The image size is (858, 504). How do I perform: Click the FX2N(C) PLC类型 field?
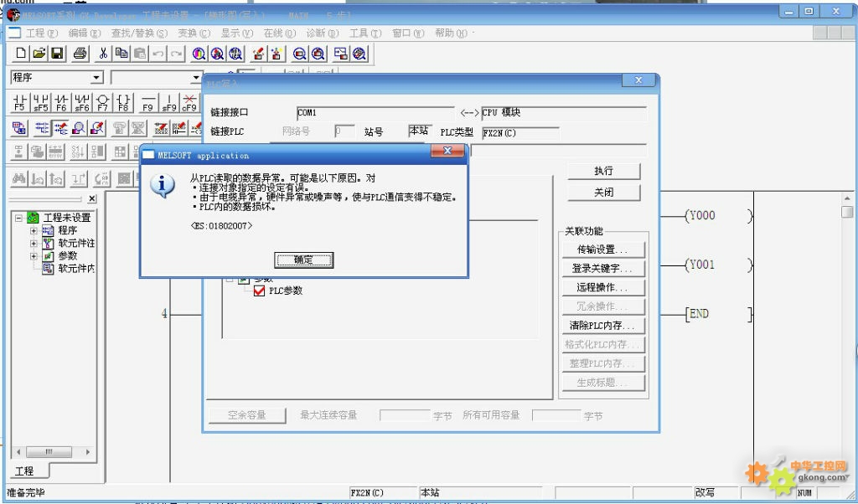[x=520, y=133]
